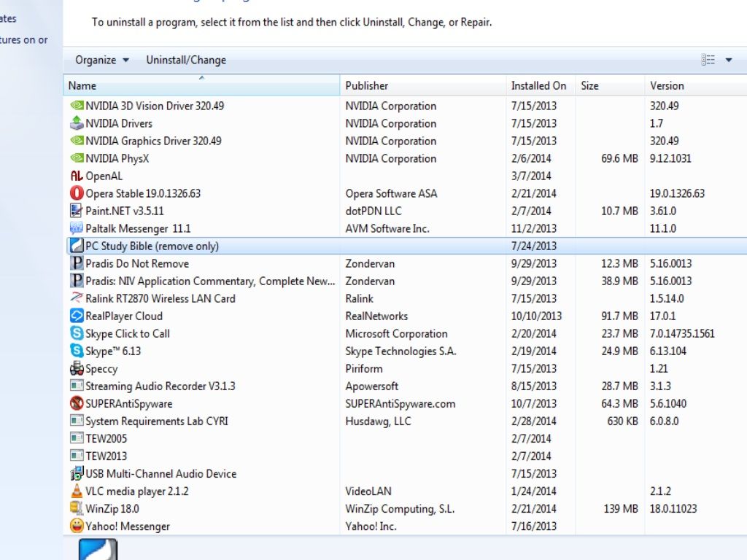Click the Opera Stable red O icon
Image resolution: width=747 pixels, height=560 pixels.
(77, 193)
